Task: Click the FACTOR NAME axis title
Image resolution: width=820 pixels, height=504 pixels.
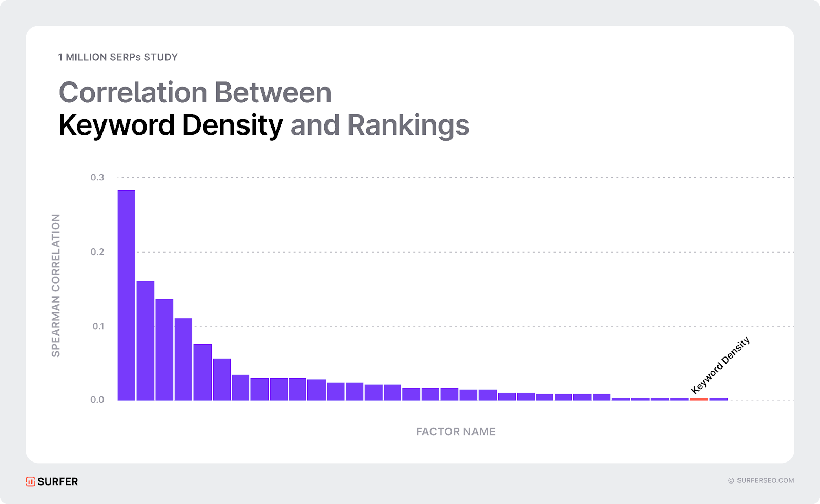Action: (456, 432)
